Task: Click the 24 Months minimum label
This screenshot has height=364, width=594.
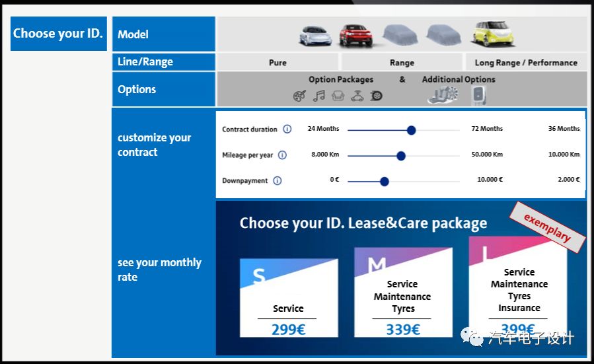Action: pyautogui.click(x=324, y=129)
